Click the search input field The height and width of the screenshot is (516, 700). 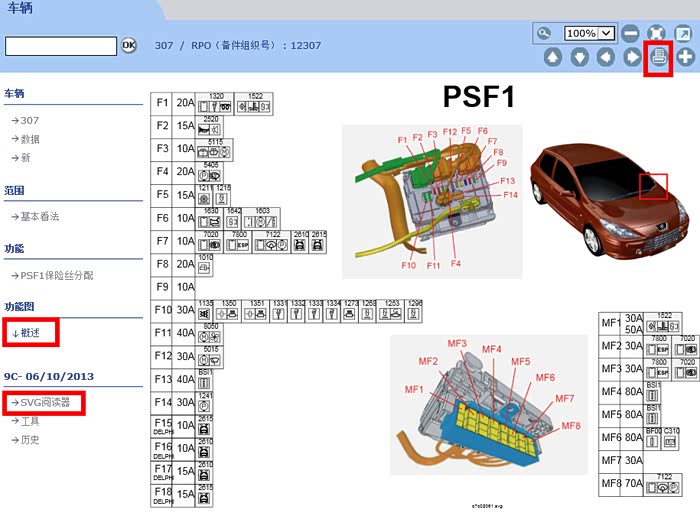[61, 46]
